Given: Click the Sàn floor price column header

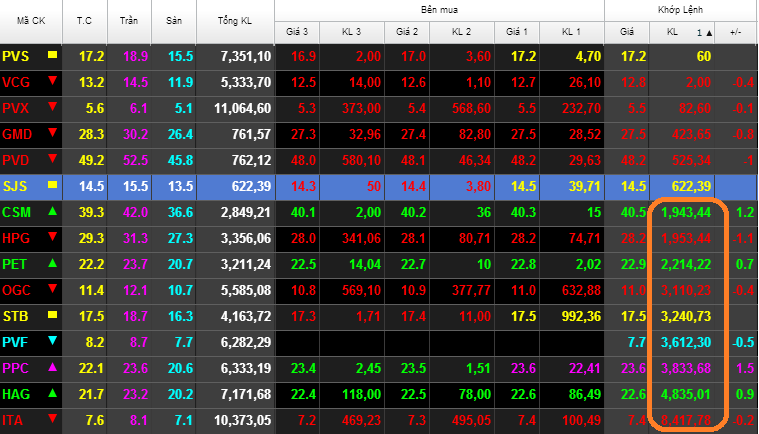Looking at the screenshot, I should pyautogui.click(x=180, y=21).
